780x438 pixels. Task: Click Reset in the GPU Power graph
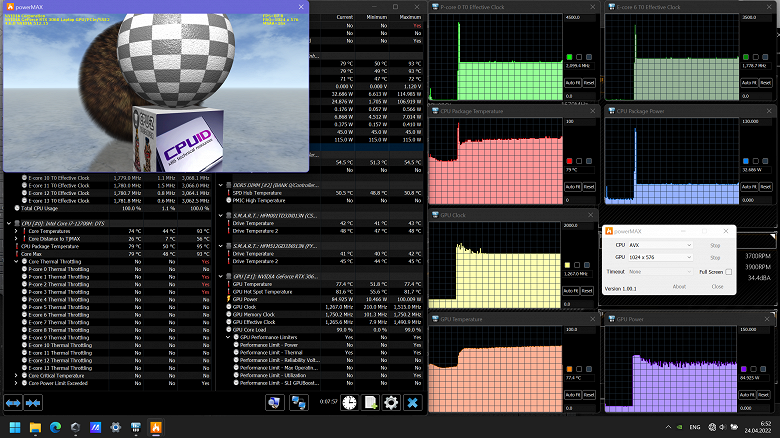[764, 395]
